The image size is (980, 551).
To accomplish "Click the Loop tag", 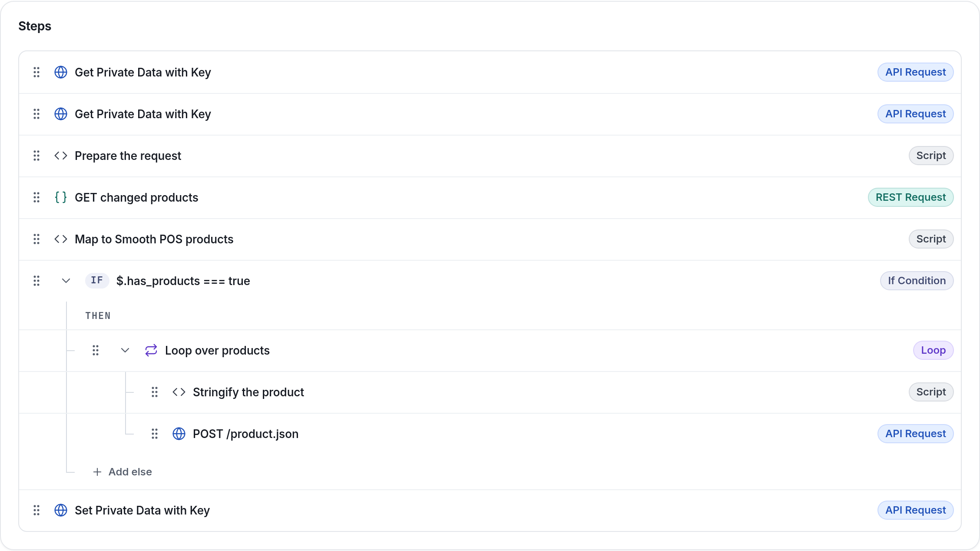I will [933, 350].
